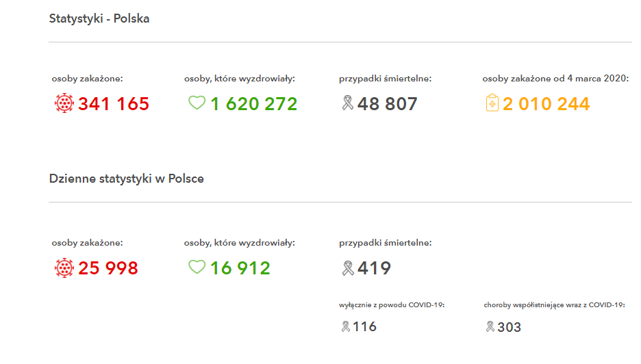Click the label 'wyłącznie z powodu COVID-19'
The height and width of the screenshot is (364, 641).
(x=392, y=305)
